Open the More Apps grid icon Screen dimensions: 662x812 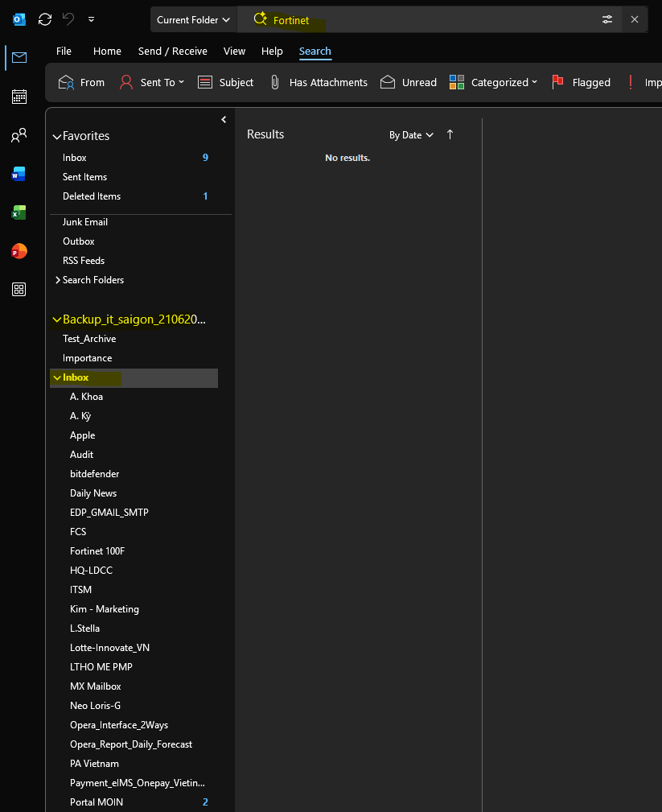(19, 290)
